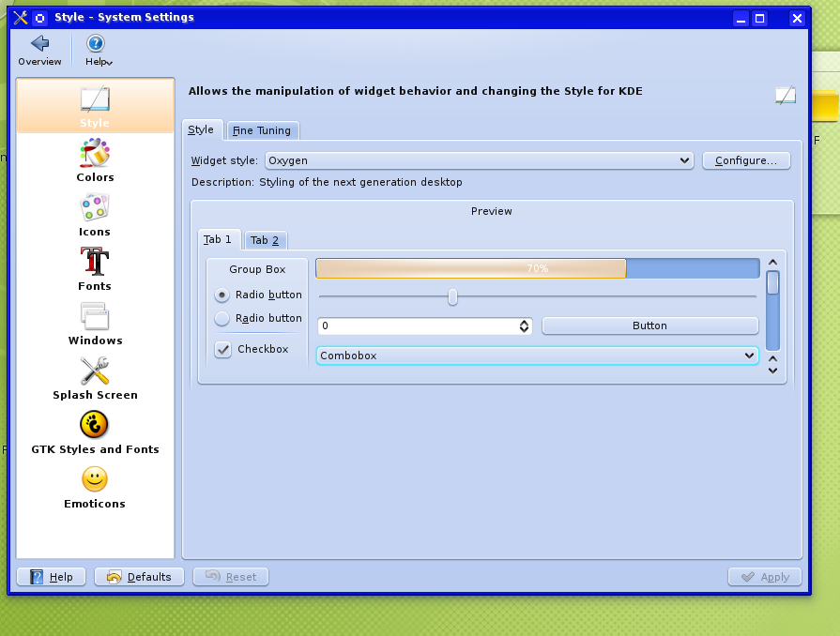Open the Icons settings module
The width and height of the screenshot is (840, 636).
(x=95, y=215)
